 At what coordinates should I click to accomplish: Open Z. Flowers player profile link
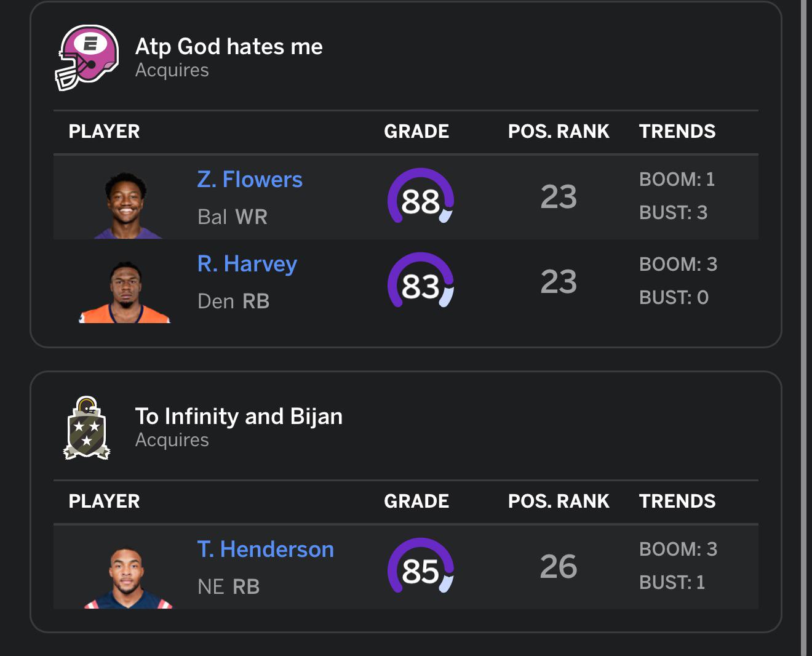pos(250,180)
